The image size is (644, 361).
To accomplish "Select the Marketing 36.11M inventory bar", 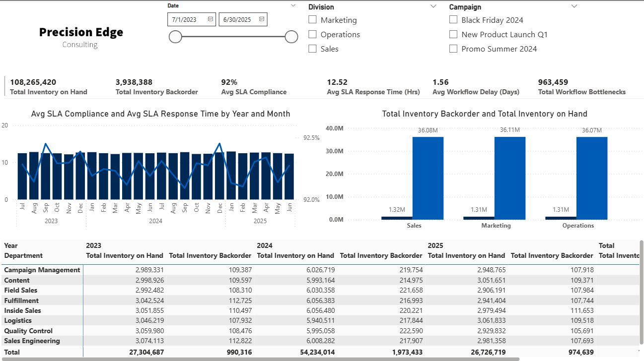I will 509,178.
